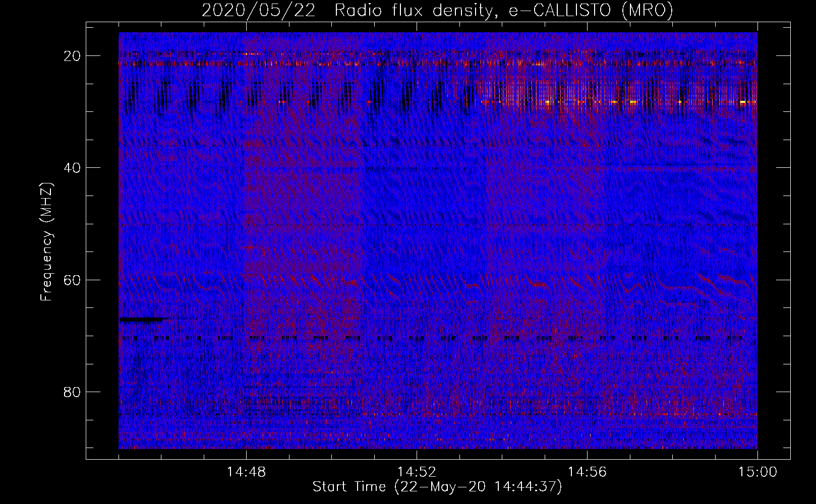Click the frequency tick label "20"

tap(72, 56)
